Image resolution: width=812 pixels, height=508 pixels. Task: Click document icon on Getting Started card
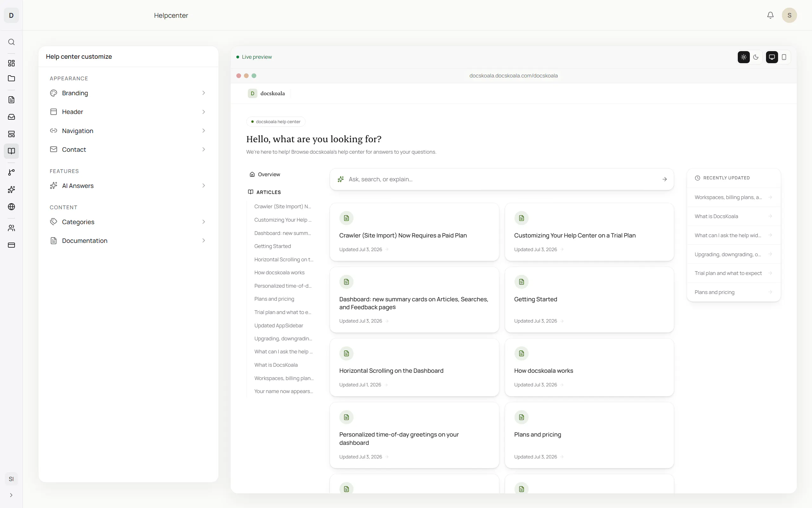521,282
